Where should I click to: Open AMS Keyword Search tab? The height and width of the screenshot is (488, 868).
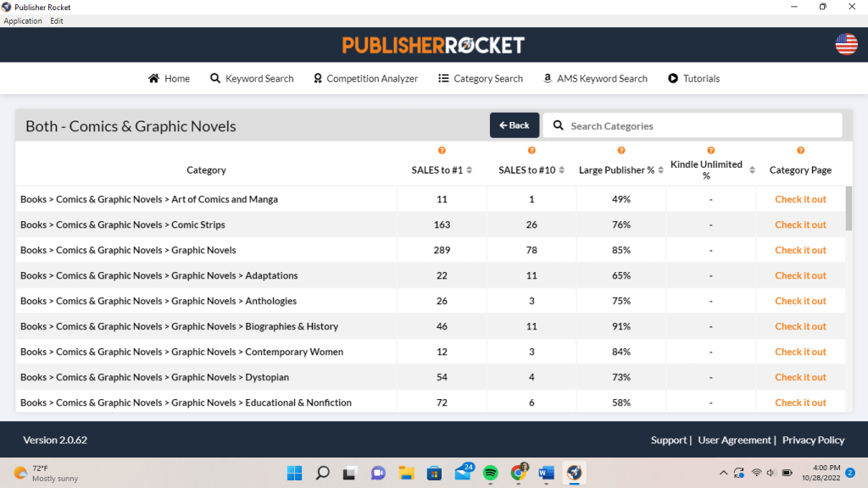click(x=596, y=79)
